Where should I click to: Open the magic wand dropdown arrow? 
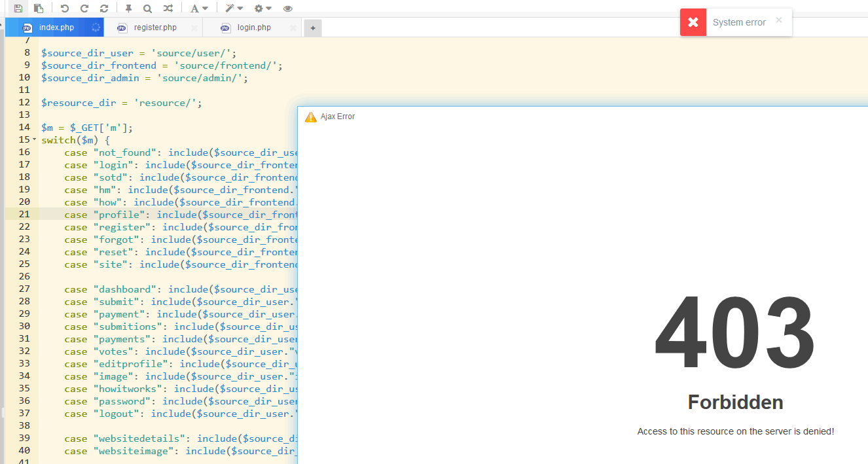click(x=240, y=9)
